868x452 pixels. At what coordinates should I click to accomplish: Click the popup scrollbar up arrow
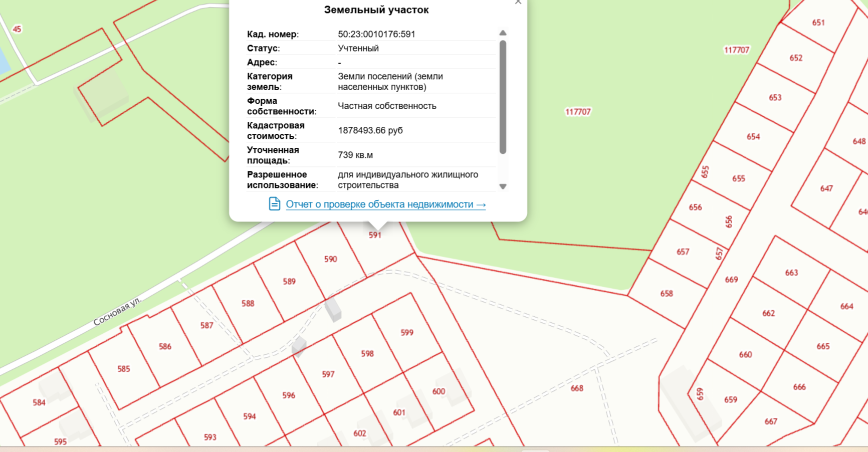(503, 33)
